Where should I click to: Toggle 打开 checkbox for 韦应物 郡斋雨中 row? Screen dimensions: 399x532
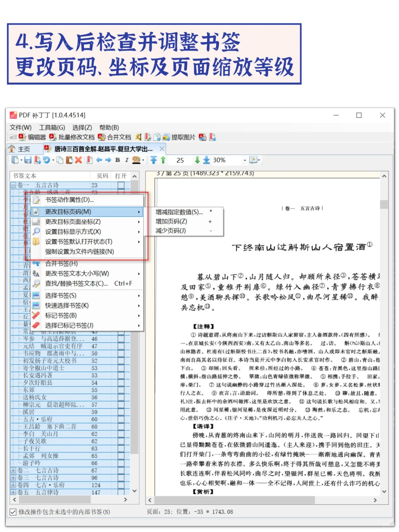[121, 354]
